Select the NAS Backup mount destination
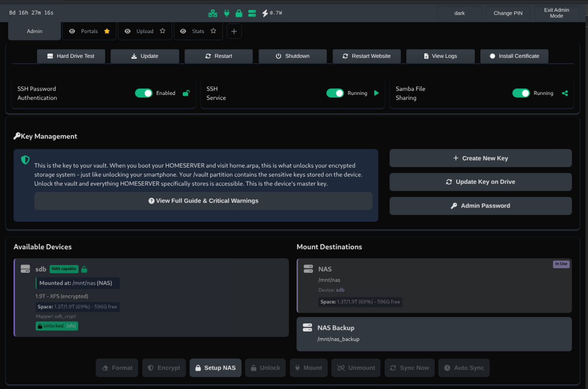Screen dimensions: 588x389 coord(434,333)
